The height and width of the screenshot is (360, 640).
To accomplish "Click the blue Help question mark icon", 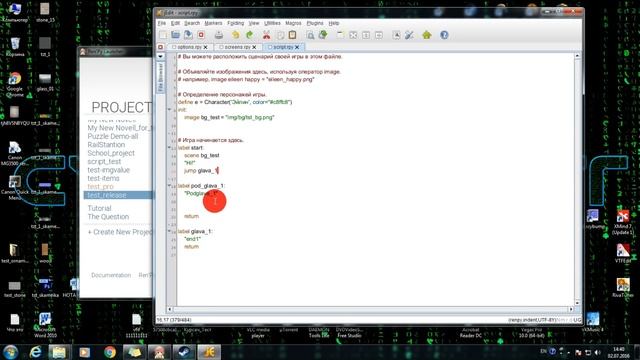I will point(444,35).
